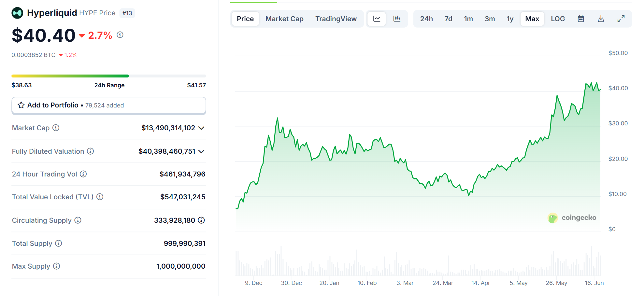Click the $40,398,460,751 valuation value
This screenshot has width=644, height=296.
167,151
